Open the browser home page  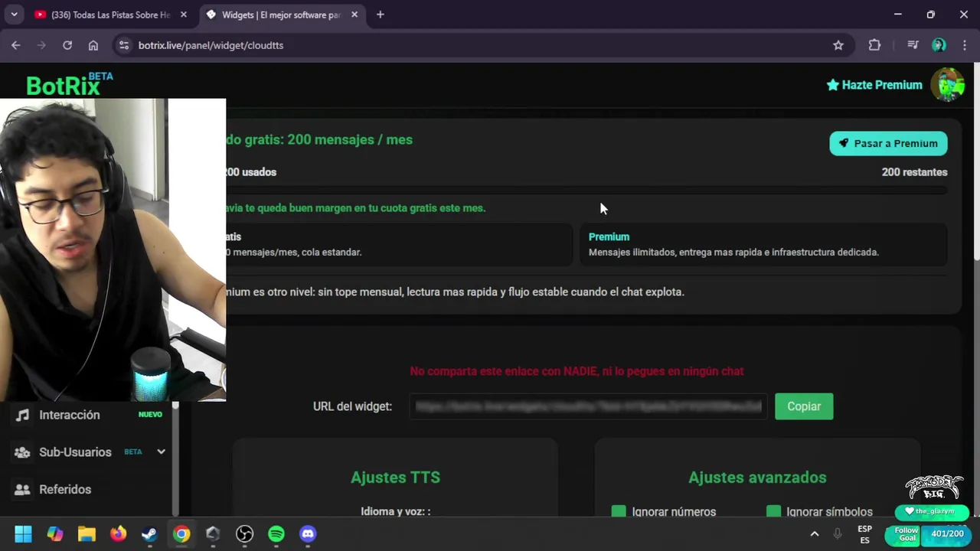pyautogui.click(x=93, y=45)
